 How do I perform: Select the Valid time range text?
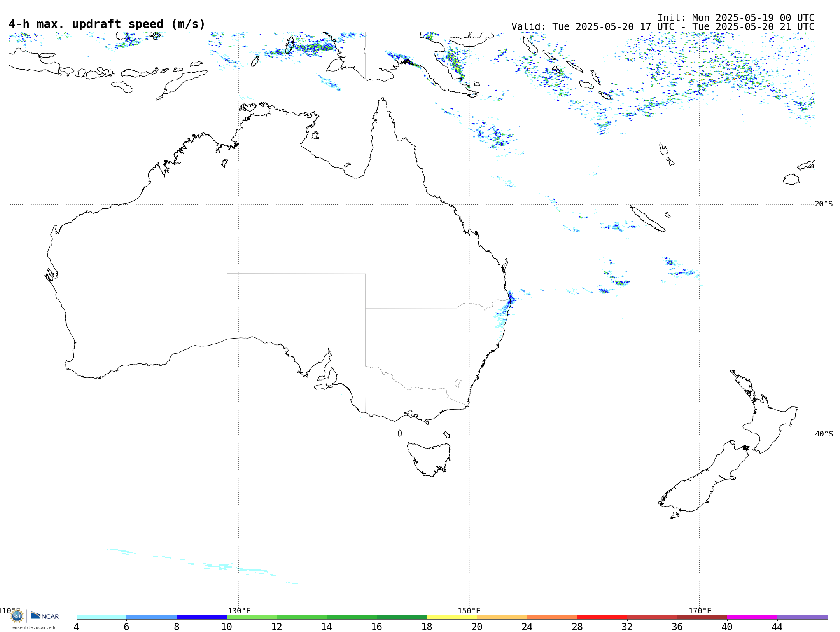pos(663,27)
